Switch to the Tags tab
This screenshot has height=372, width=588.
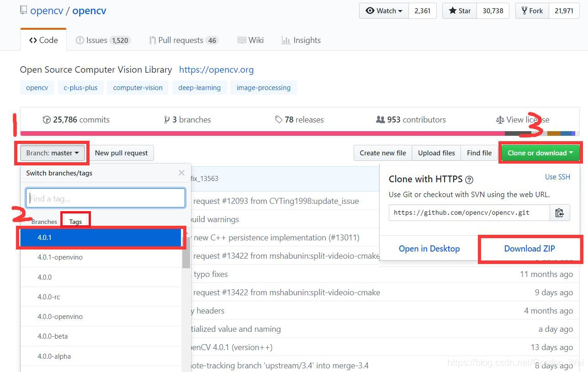[75, 221]
